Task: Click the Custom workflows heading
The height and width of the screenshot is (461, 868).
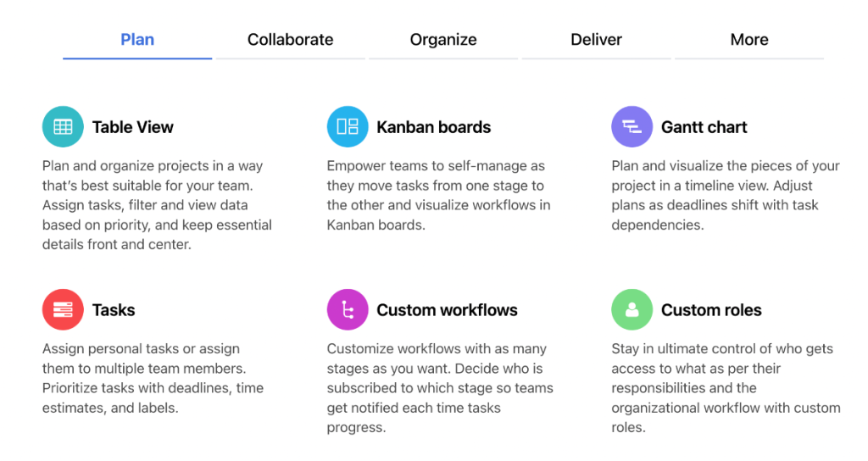Action: pyautogui.click(x=447, y=310)
